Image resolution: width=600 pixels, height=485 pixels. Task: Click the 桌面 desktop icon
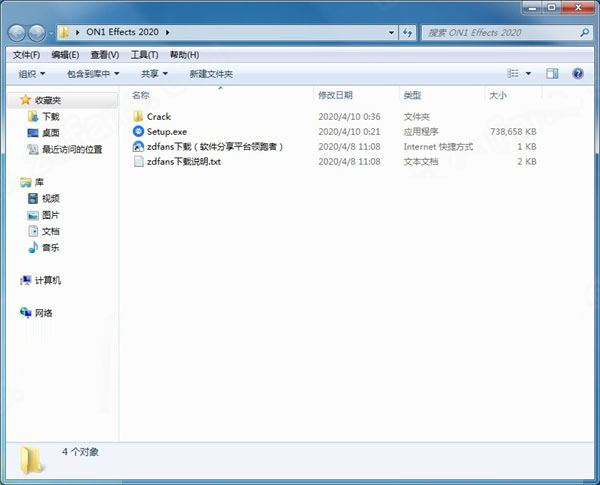[33, 133]
